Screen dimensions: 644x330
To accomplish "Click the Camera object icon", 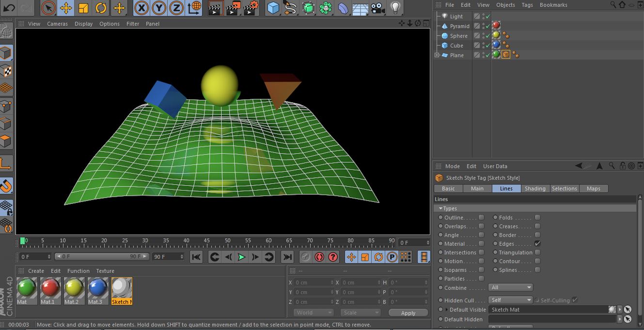I will click(378, 8).
